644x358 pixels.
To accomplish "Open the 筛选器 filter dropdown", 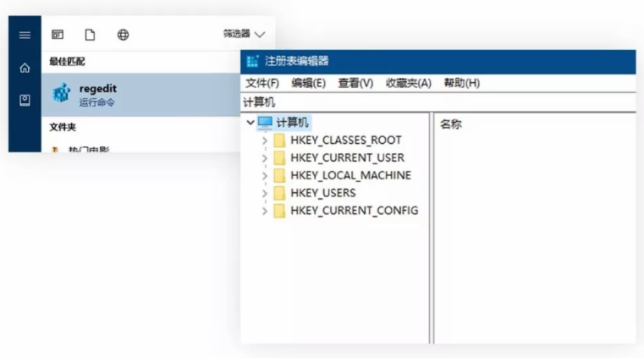I will (x=243, y=34).
